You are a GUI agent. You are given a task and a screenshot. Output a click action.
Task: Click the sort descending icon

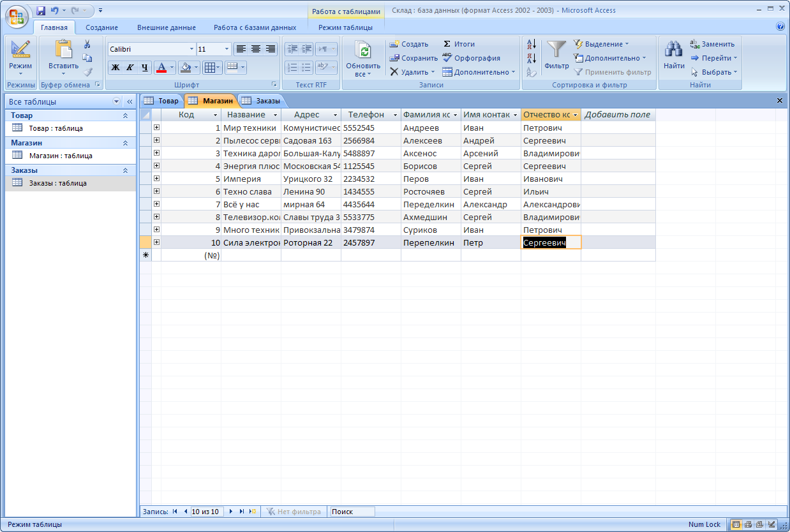(530, 59)
